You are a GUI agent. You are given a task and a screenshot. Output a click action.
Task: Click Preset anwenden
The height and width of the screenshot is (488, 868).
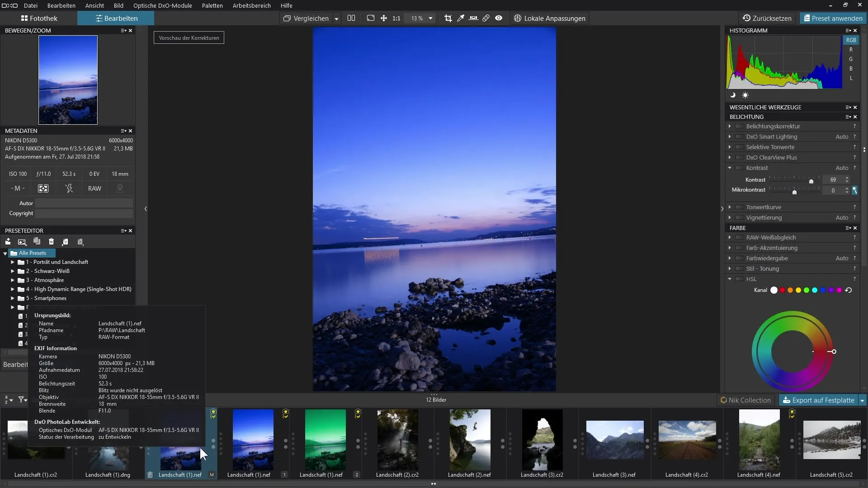pyautogui.click(x=832, y=19)
